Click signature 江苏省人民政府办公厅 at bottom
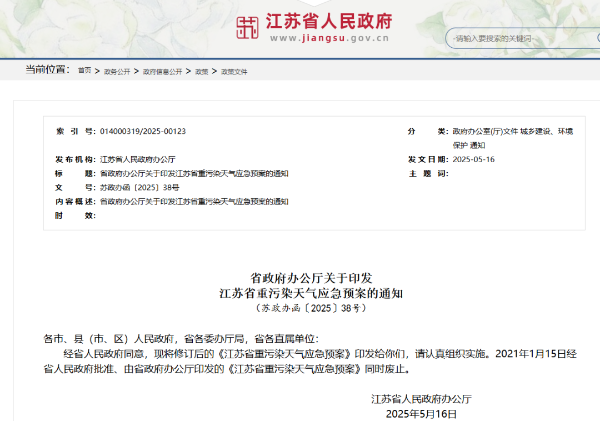600x421 pixels. tap(421, 399)
